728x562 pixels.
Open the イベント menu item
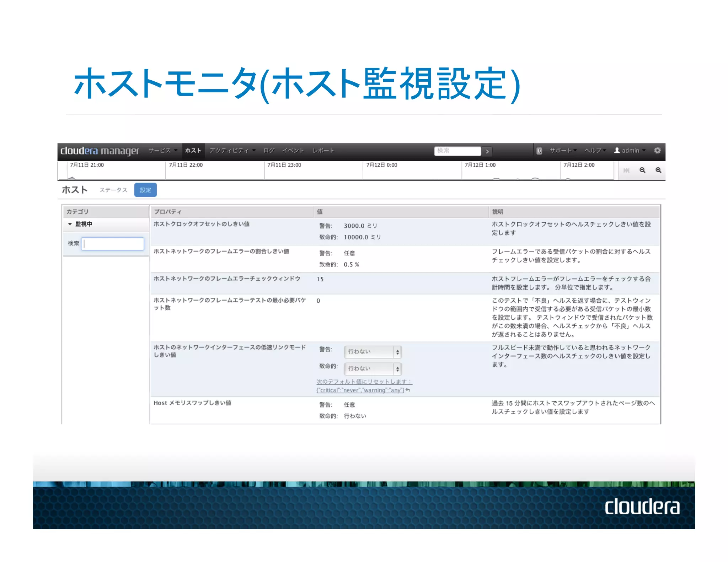tap(293, 151)
